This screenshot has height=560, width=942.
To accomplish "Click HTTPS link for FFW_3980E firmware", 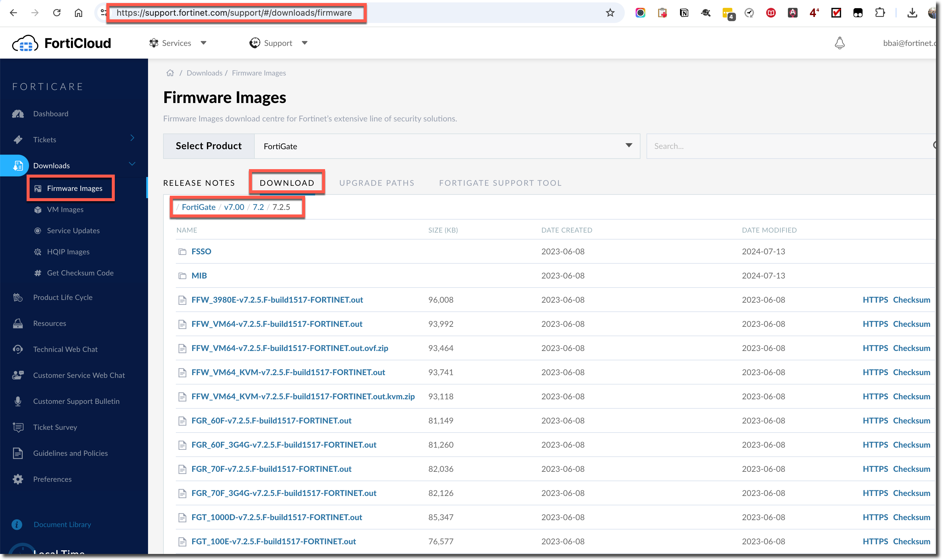I will tap(875, 300).
